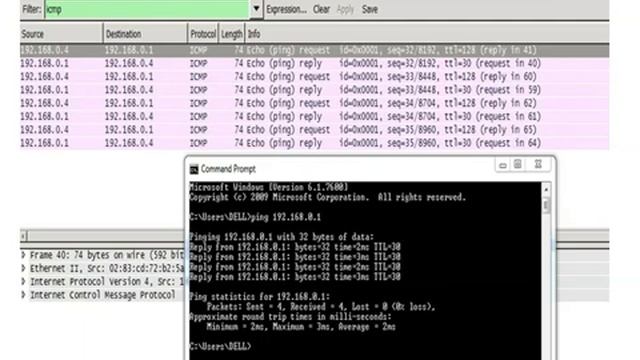The width and height of the screenshot is (640, 360).
Task: Select the ping request packet seq=34/8704
Action: pos(314,103)
